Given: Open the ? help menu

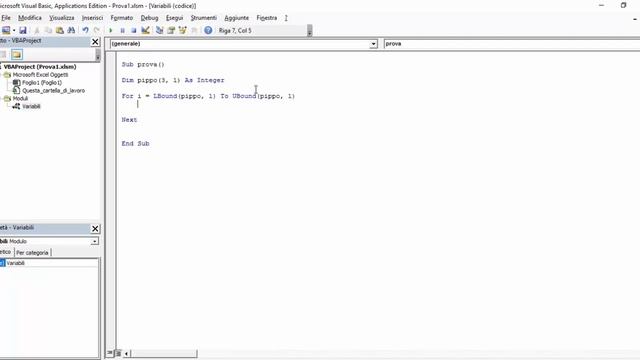Looking at the screenshot, I should coord(286,18).
